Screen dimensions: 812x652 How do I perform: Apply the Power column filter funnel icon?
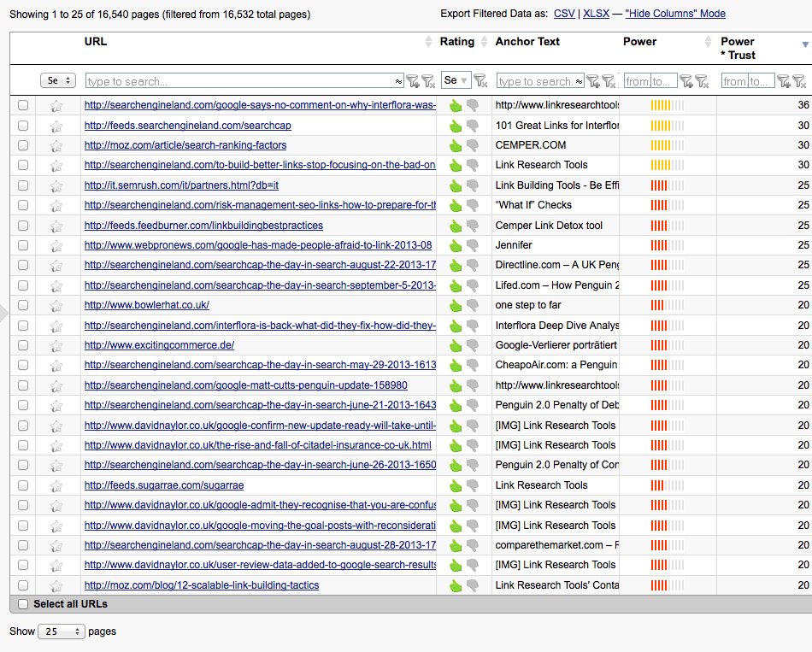click(685, 81)
